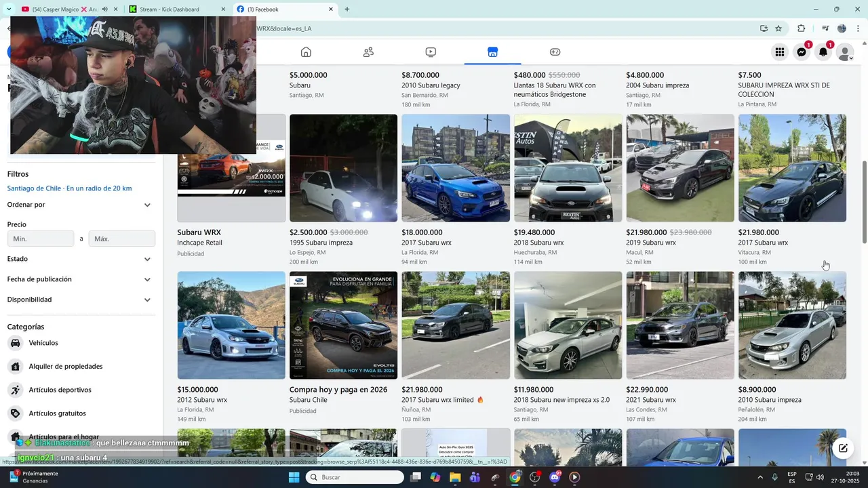Open the Gaming controller icon

pos(555,52)
